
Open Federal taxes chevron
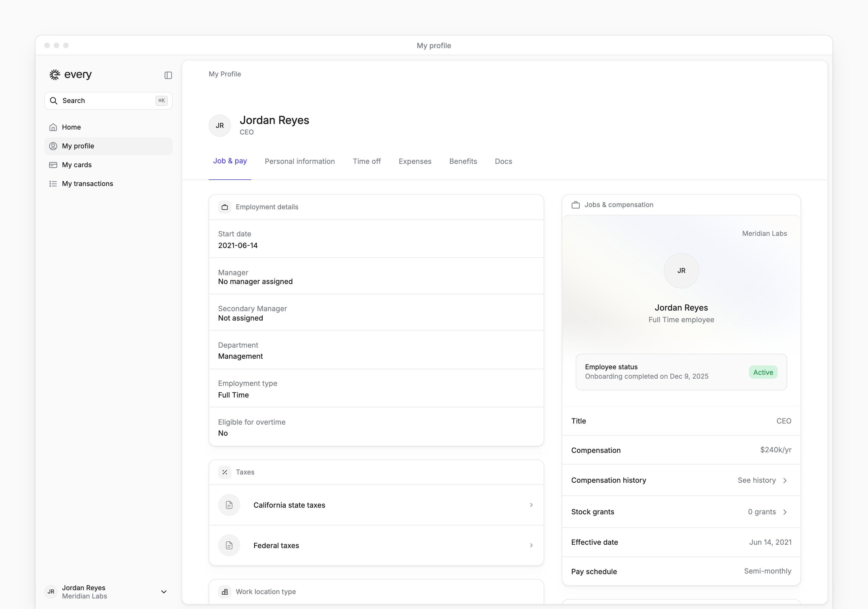(x=531, y=546)
